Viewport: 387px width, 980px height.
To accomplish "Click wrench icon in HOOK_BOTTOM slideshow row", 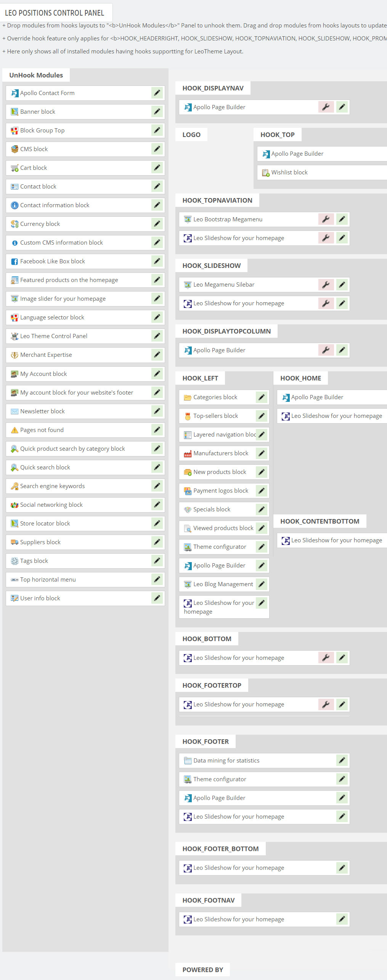I will point(326,658).
